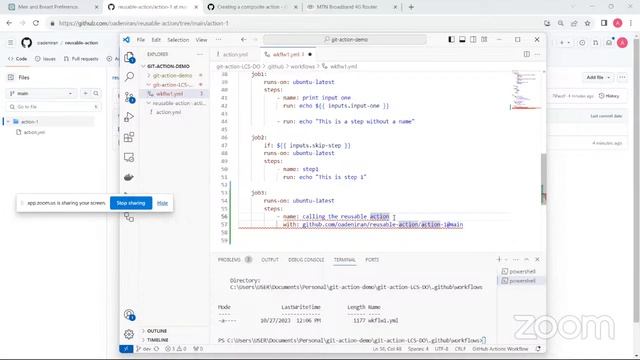Reload the browser page
Image resolution: width=640 pixels, height=360 pixels.
[x=36, y=23]
